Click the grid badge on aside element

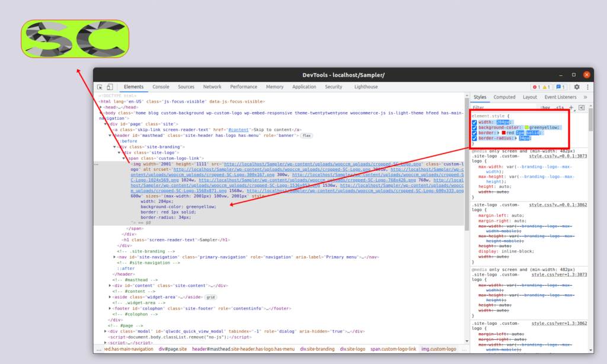pyautogui.click(x=210, y=298)
